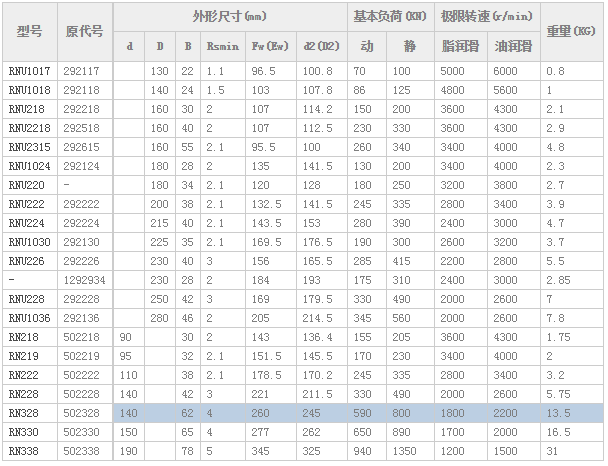The height and width of the screenshot is (466, 608).
Task: Select the RN219 model cell
Action: click(x=22, y=356)
